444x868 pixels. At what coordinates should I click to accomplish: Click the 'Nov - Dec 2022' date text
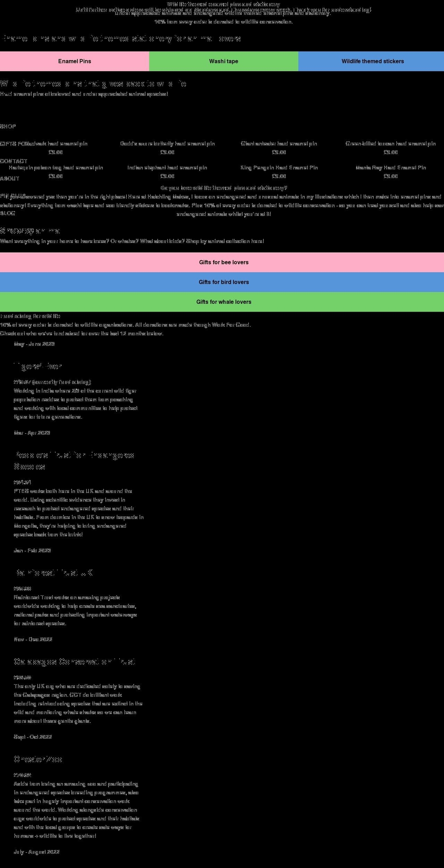click(x=33, y=639)
